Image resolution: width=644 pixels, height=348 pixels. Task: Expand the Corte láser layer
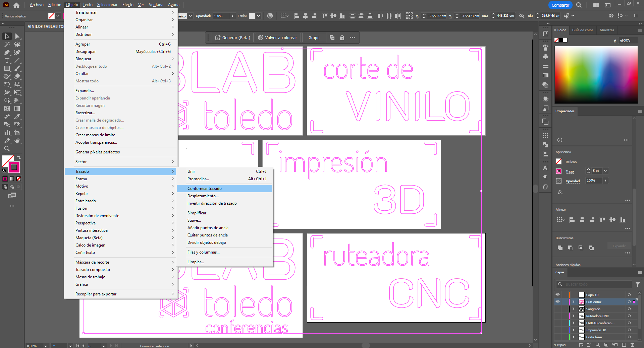pos(574,337)
